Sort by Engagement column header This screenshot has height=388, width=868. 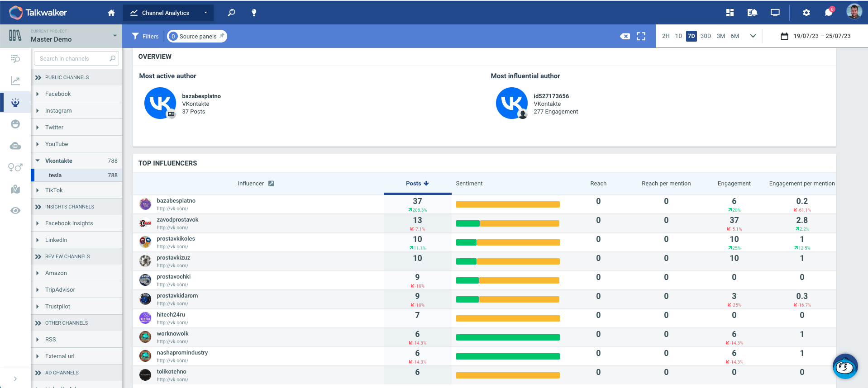[734, 184]
